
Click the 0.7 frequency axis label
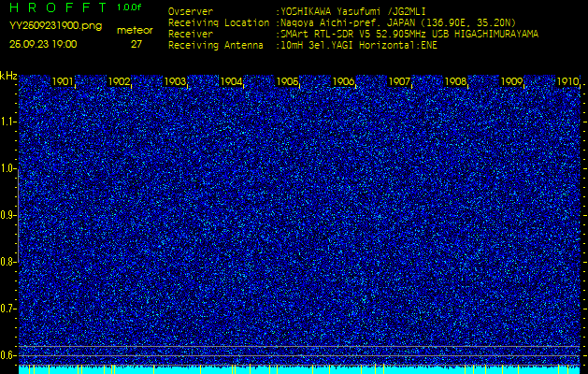click(x=7, y=309)
